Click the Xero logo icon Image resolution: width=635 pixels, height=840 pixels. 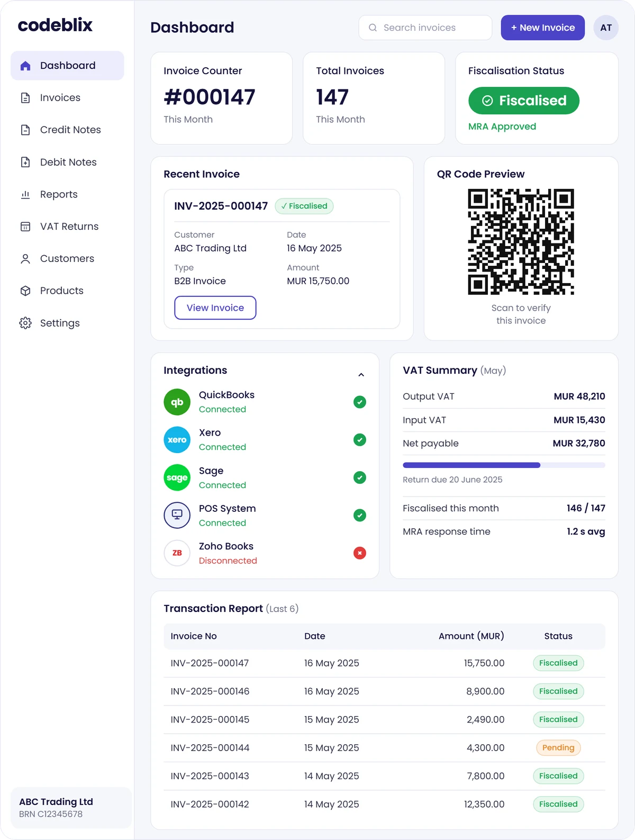tap(177, 440)
